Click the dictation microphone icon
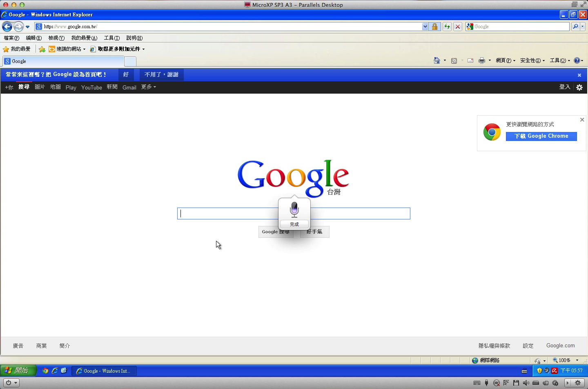The width and height of the screenshot is (588, 389). click(x=294, y=209)
